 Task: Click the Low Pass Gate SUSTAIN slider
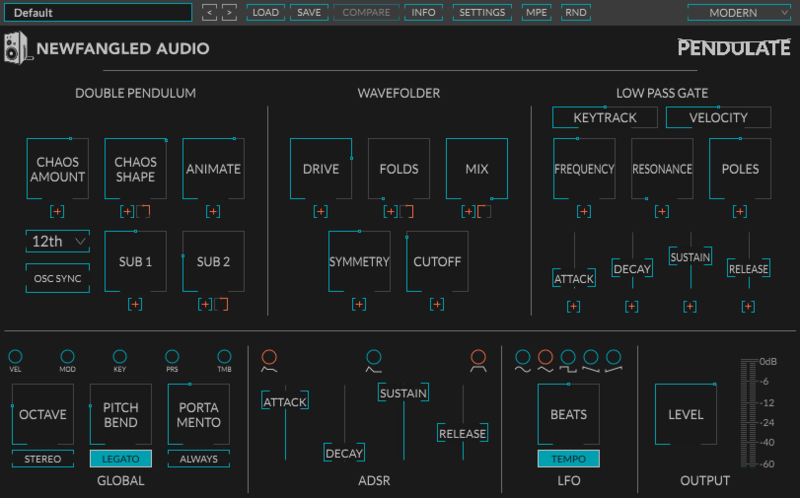click(x=690, y=258)
